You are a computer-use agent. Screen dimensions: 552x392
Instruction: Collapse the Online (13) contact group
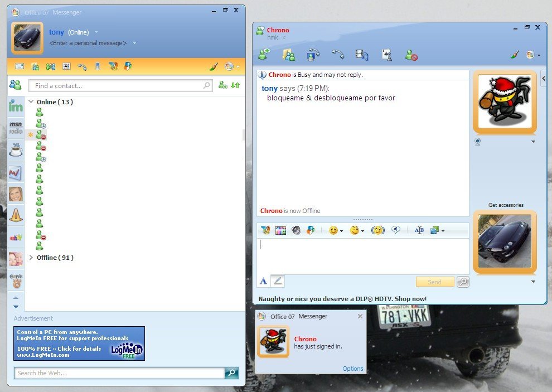click(31, 102)
